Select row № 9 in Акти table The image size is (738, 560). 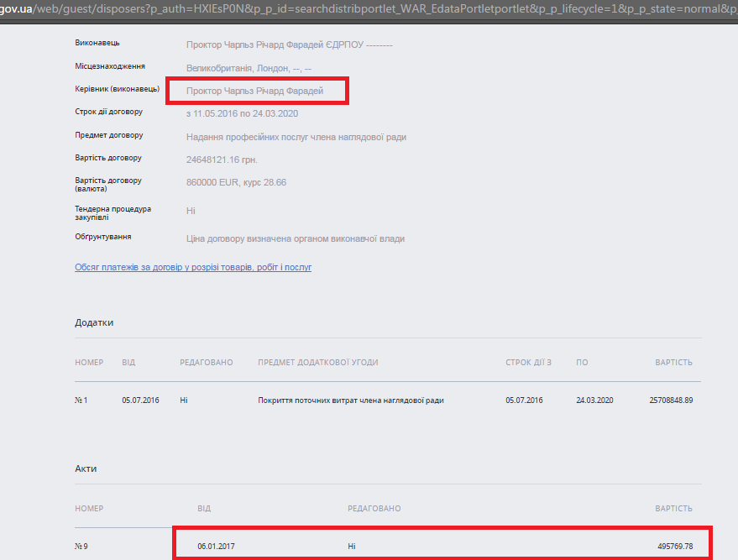(81, 547)
